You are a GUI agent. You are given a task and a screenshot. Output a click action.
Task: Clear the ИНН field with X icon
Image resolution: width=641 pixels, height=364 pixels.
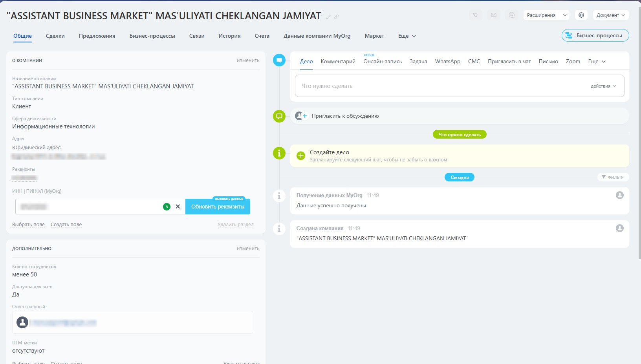(178, 207)
